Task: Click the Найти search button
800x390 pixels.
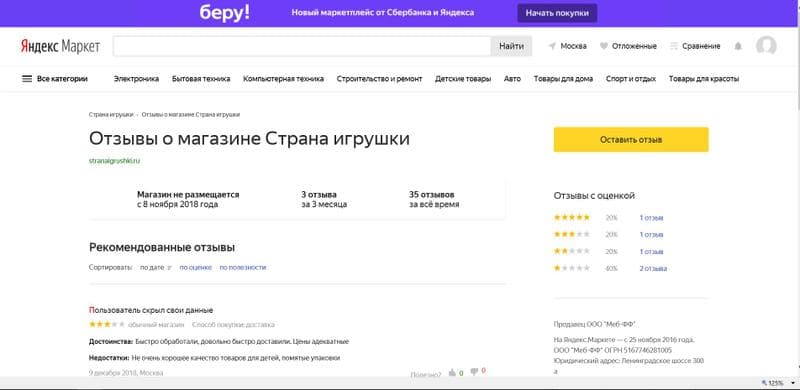Action: pyautogui.click(x=511, y=46)
